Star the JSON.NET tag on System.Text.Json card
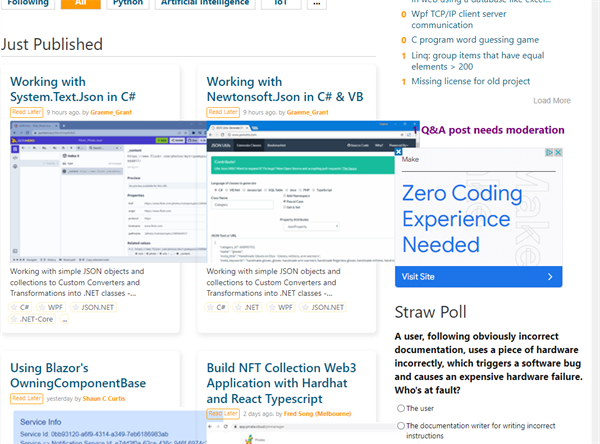Viewport: 600px width, 444px height. (75, 307)
